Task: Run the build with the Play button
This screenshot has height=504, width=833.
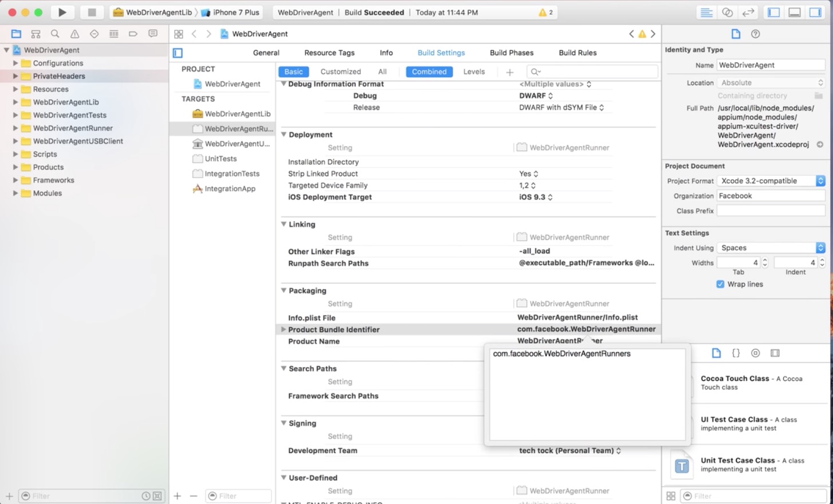Action: pos(62,12)
